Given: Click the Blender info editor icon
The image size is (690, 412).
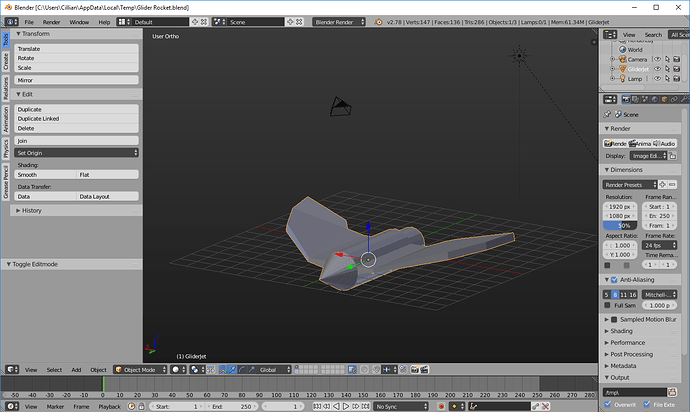Looking at the screenshot, I should click(9, 21).
